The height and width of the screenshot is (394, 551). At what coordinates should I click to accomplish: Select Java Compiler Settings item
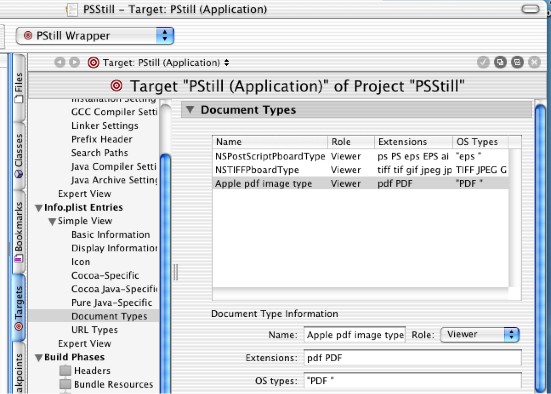[114, 167]
